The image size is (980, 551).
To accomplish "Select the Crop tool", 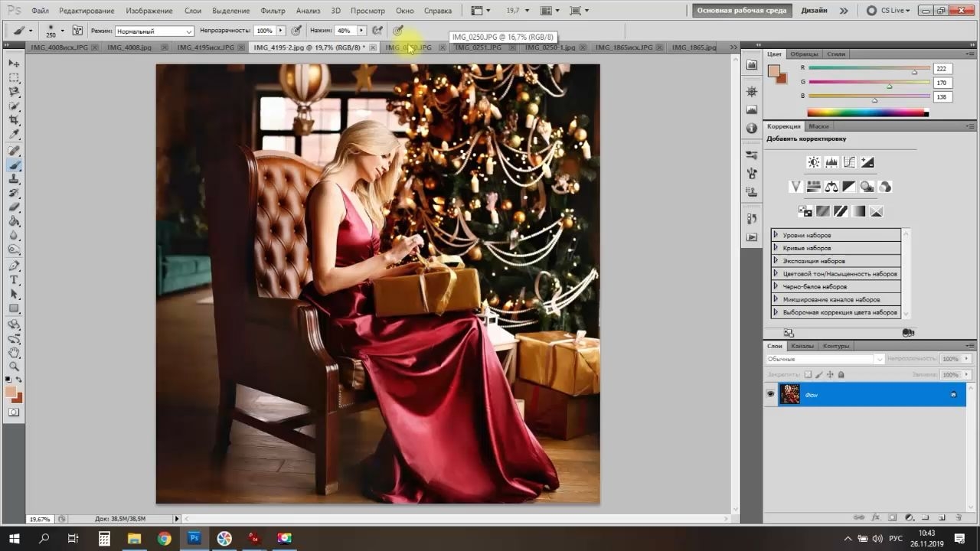I will [14, 121].
